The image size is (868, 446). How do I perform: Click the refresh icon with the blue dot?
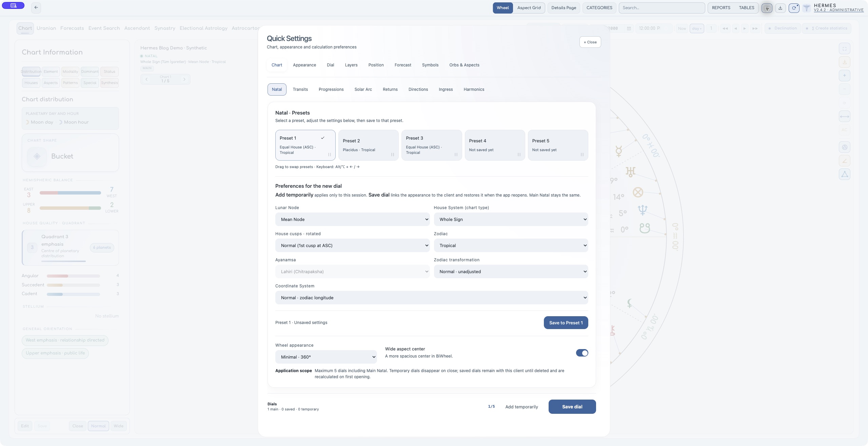tap(794, 8)
